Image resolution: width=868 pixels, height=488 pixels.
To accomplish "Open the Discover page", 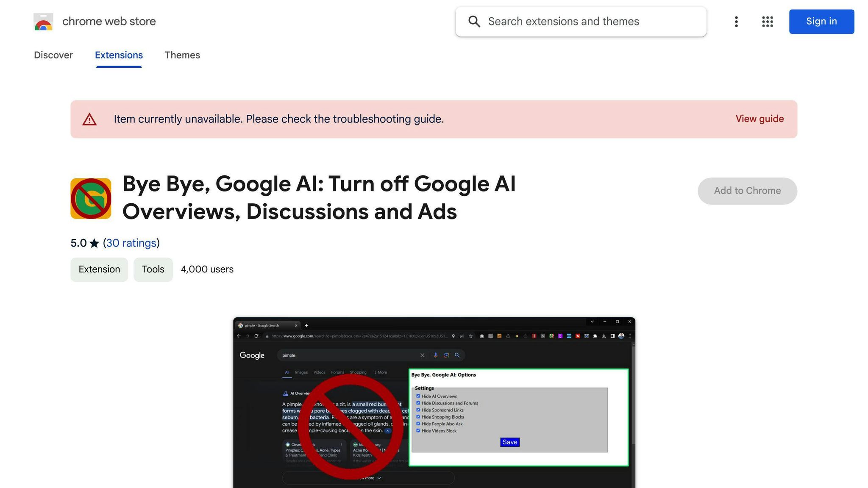I will click(x=53, y=55).
